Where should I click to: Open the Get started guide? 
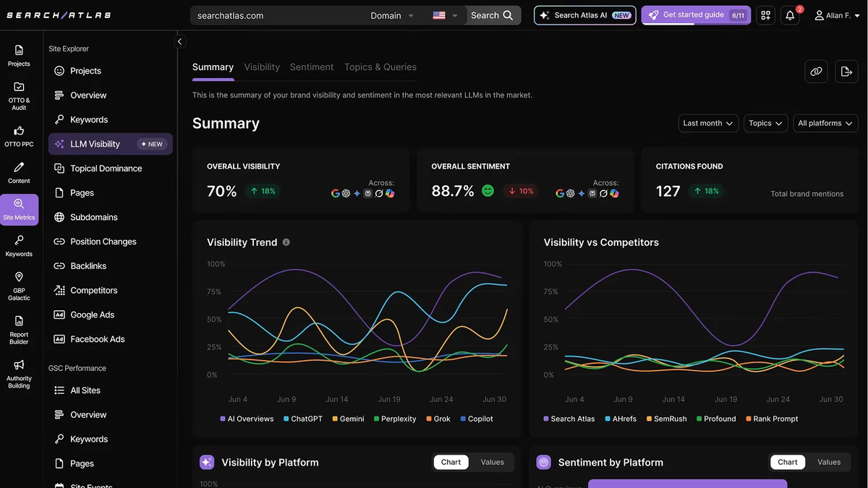coord(696,15)
